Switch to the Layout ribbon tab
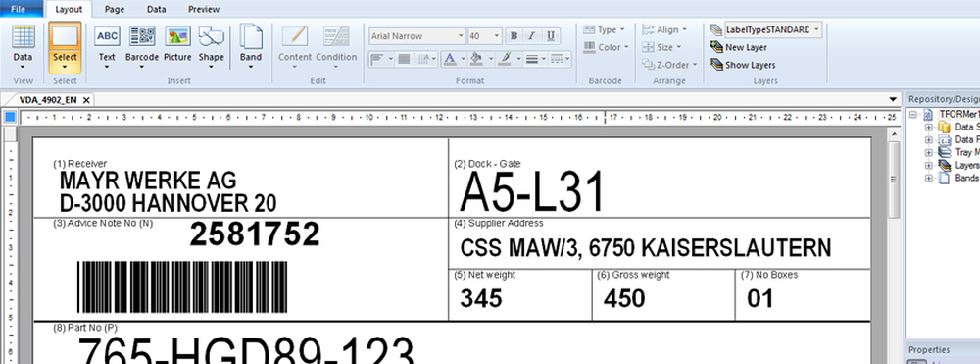 coord(69,9)
